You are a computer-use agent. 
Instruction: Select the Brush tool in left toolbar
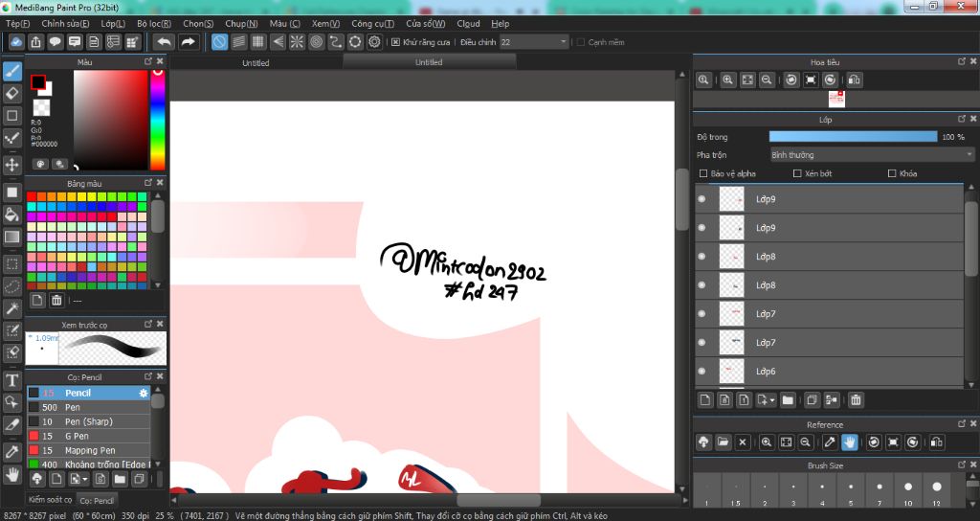point(11,71)
